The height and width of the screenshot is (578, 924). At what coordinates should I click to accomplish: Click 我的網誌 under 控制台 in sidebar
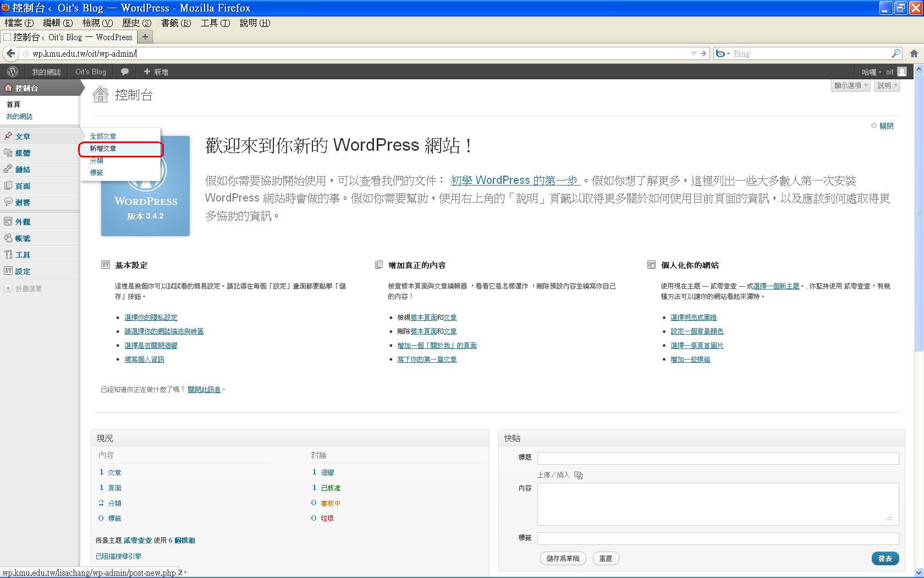click(x=19, y=117)
